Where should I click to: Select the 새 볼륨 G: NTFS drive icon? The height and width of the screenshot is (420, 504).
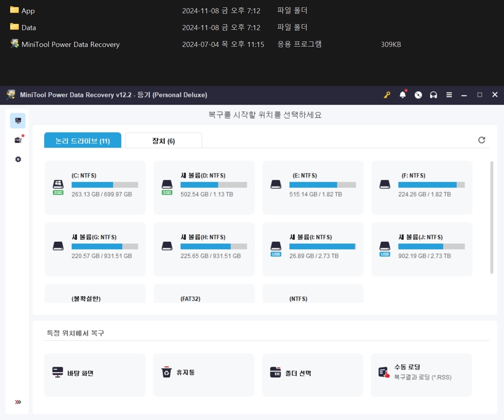point(58,246)
